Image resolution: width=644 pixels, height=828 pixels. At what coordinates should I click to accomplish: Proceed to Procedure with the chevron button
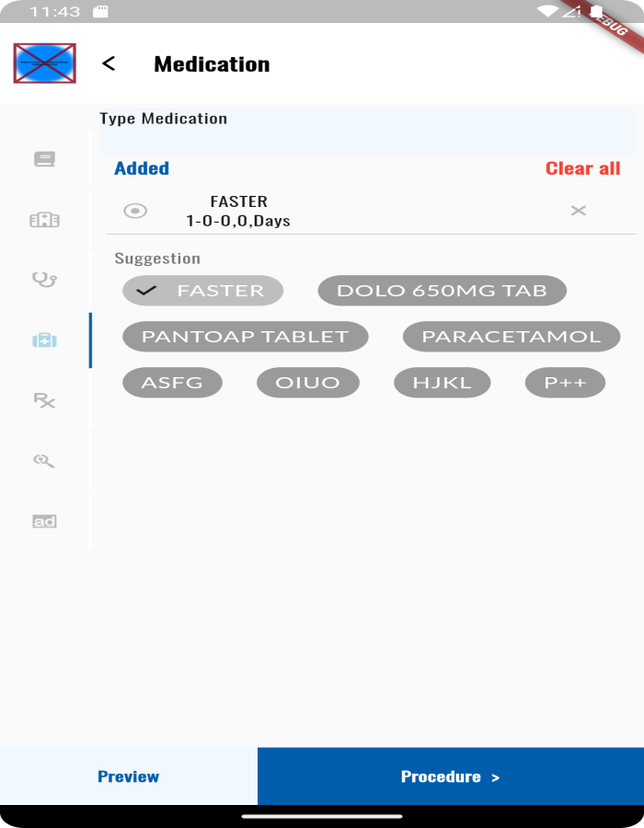point(450,776)
